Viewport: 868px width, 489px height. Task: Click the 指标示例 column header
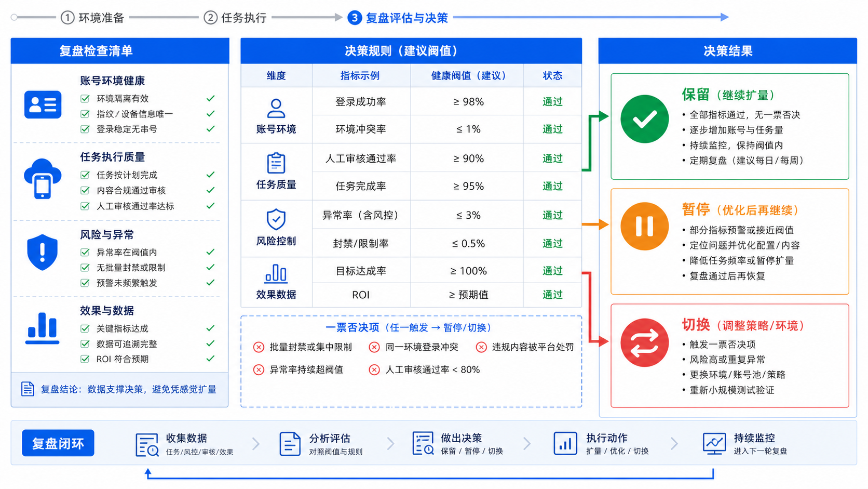[360, 76]
